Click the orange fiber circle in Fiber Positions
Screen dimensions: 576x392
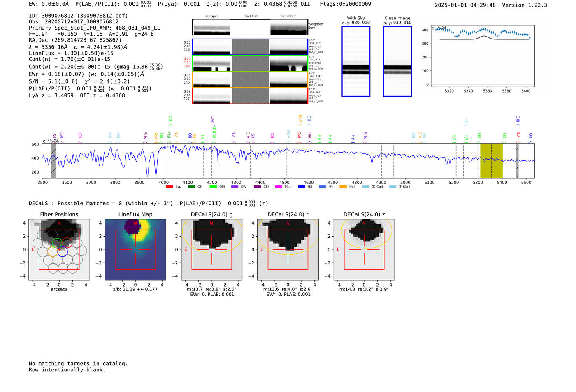click(x=53, y=251)
